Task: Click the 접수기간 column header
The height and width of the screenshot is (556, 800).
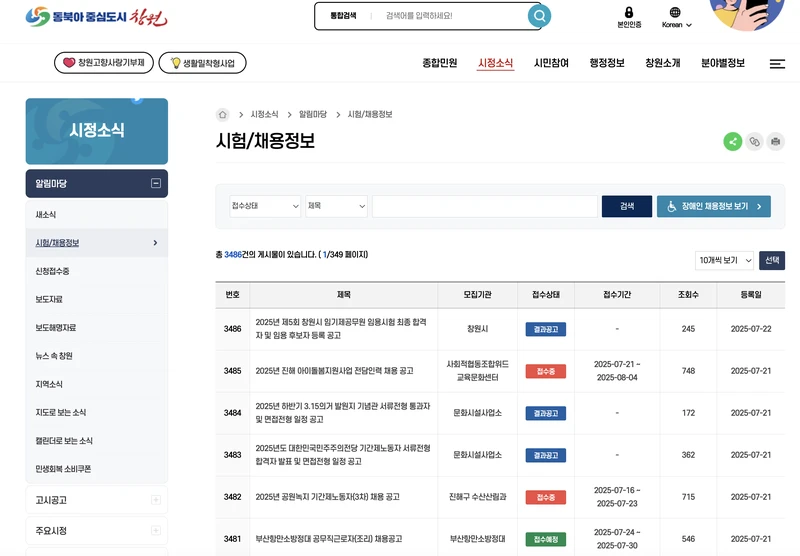Action: click(x=617, y=295)
